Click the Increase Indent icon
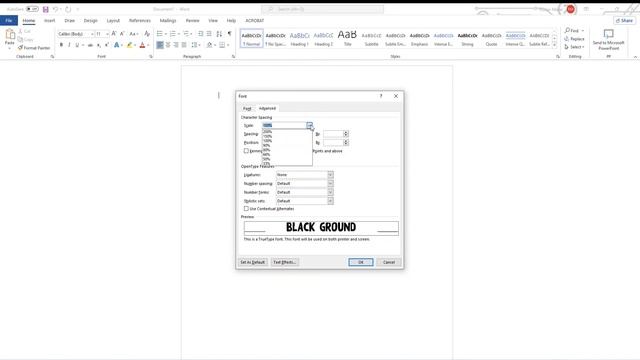This screenshot has width=640, height=360. pyautogui.click(x=209, y=33)
